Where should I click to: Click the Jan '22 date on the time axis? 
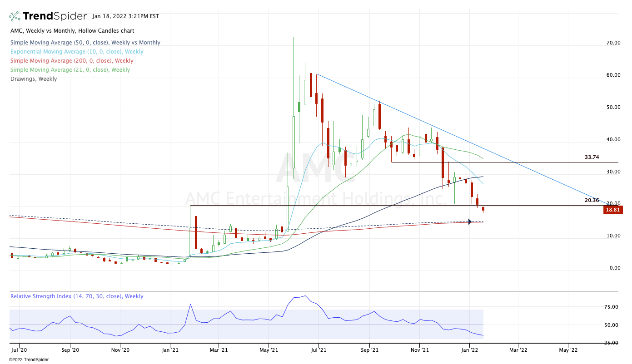[x=469, y=350]
